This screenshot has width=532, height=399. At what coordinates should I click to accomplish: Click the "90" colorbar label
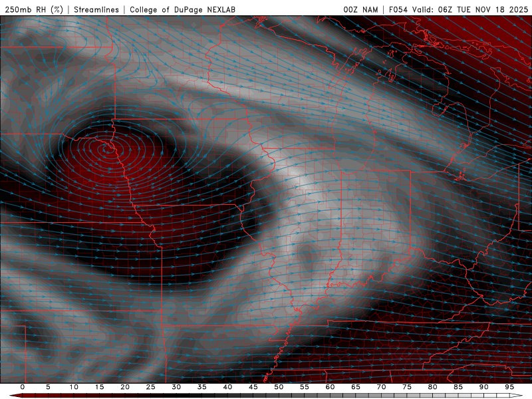[484, 387]
